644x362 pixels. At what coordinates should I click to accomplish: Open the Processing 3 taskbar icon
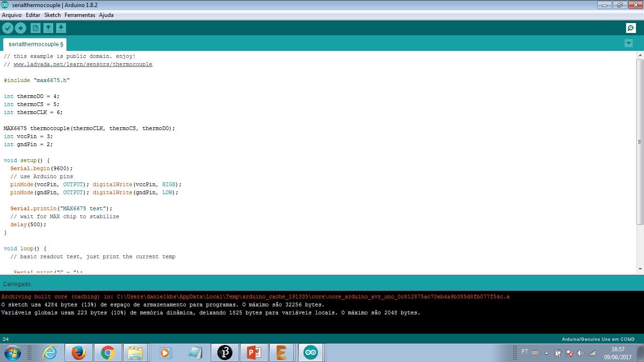tap(225, 353)
